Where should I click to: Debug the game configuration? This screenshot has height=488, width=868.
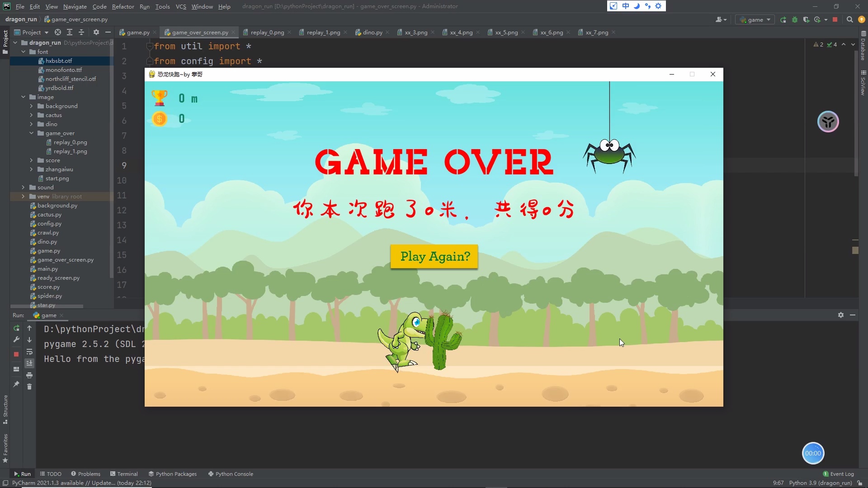click(x=794, y=20)
